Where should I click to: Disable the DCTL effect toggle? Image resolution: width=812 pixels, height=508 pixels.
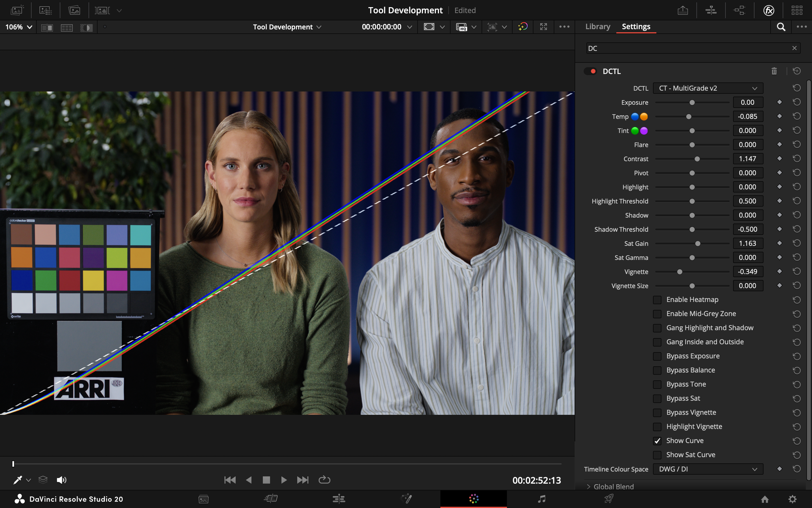[x=590, y=71]
